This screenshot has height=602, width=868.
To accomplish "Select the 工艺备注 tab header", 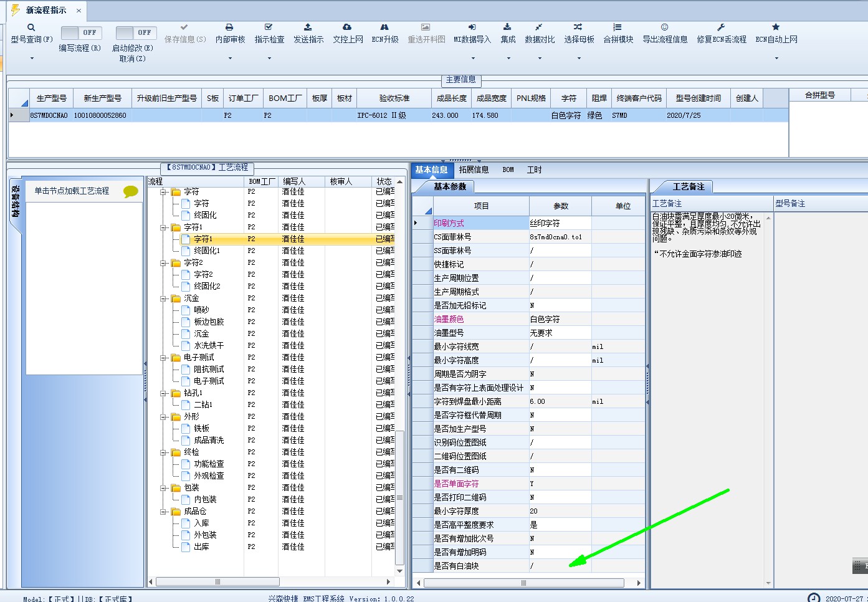I will (688, 186).
